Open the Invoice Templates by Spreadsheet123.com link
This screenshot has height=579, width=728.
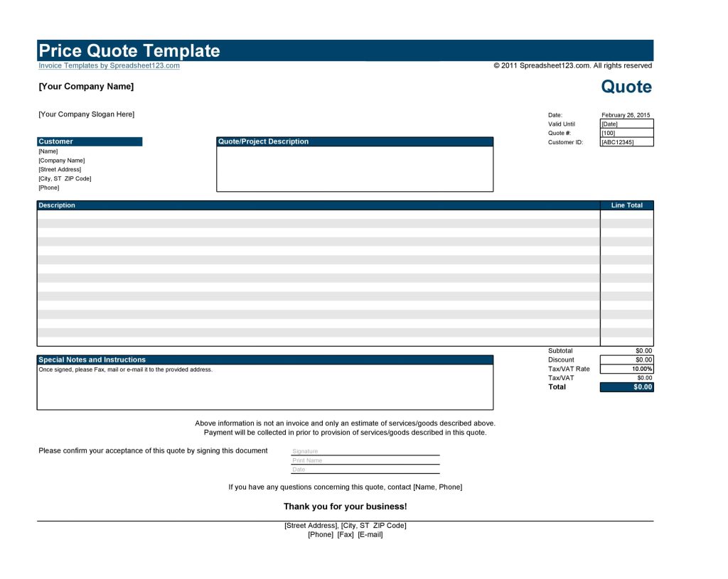tap(109, 65)
